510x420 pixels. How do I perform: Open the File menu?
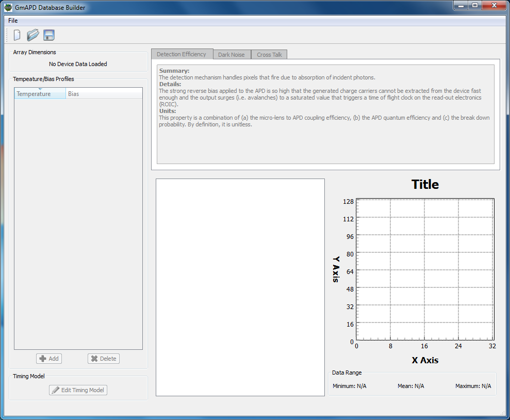tap(13, 21)
